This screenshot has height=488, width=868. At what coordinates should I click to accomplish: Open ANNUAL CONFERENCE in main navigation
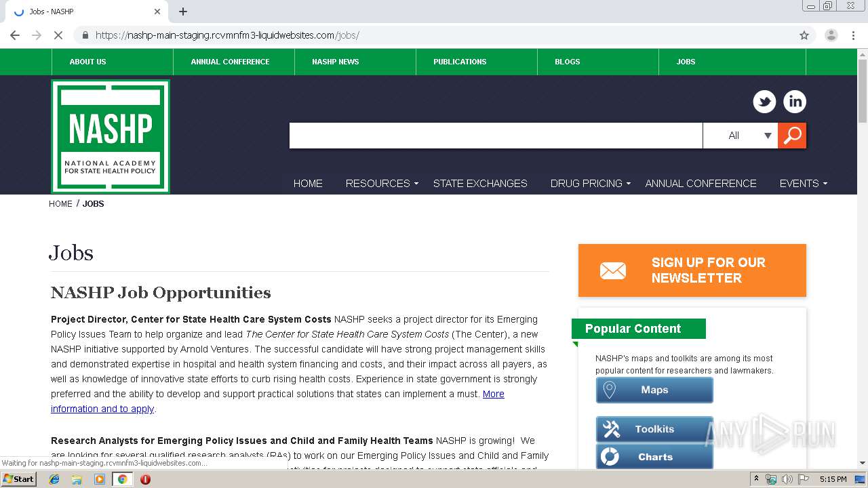(x=701, y=184)
